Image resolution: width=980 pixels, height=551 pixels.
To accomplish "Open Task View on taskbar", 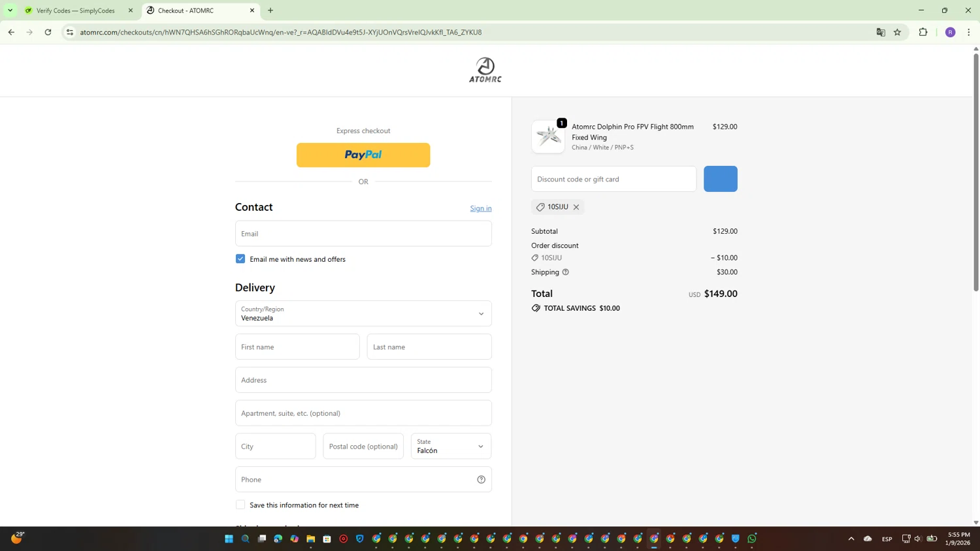I will (262, 539).
